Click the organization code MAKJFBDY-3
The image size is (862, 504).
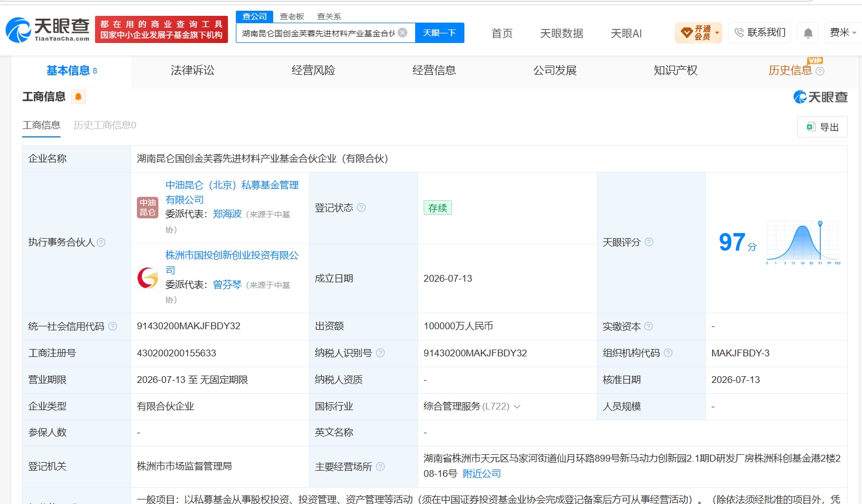(740, 353)
